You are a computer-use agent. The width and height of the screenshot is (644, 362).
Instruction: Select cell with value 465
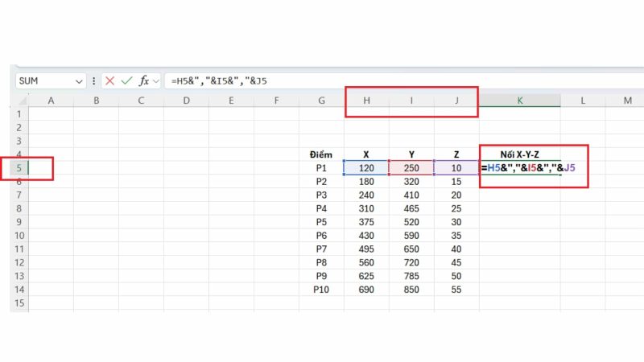pos(411,208)
